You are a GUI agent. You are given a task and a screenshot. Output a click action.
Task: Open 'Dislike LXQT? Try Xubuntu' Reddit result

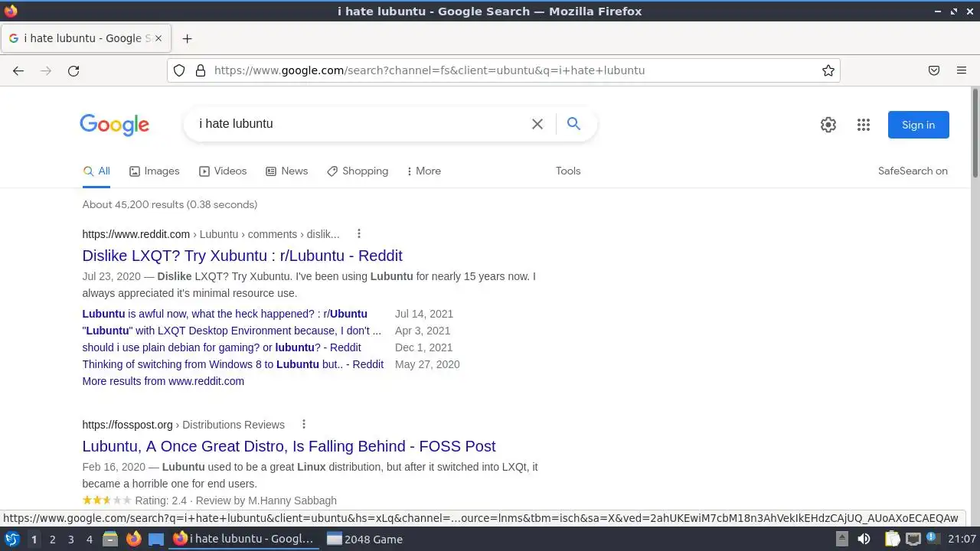pyautogui.click(x=242, y=256)
